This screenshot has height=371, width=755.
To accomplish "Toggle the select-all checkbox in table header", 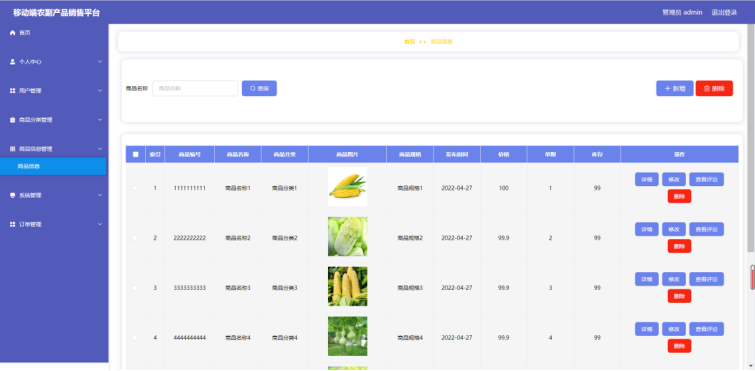I will pyautogui.click(x=135, y=154).
